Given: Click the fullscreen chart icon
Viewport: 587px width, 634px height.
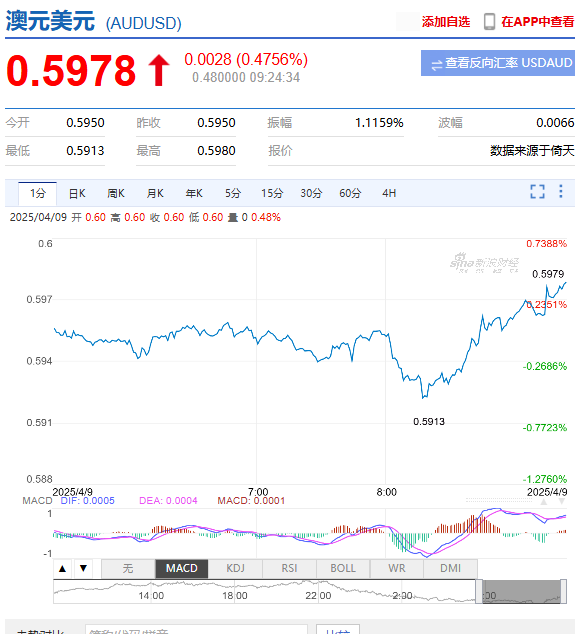Looking at the screenshot, I should [x=537, y=192].
